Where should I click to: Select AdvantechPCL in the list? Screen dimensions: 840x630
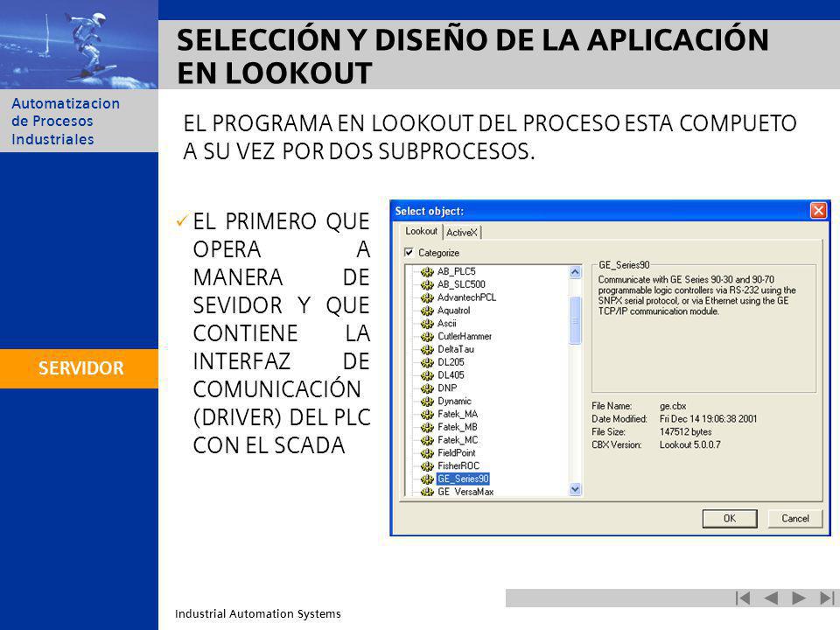point(466,297)
